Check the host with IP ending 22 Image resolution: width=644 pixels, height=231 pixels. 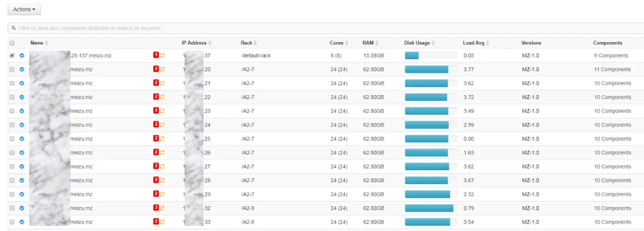pos(12,97)
